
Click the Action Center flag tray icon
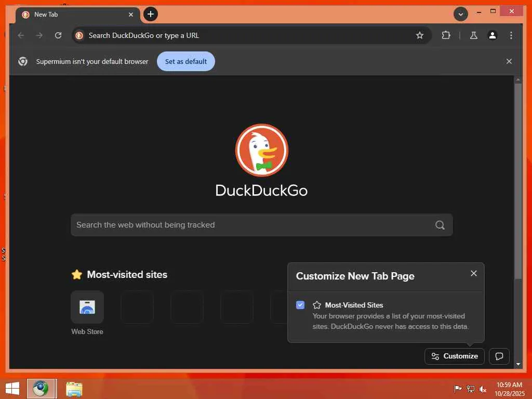tap(458, 389)
